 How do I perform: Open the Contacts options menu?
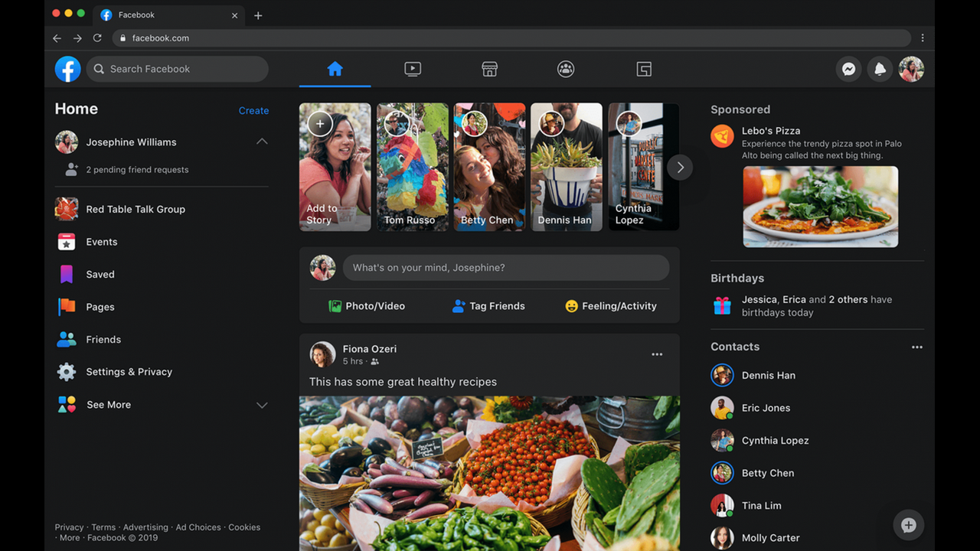(x=916, y=347)
